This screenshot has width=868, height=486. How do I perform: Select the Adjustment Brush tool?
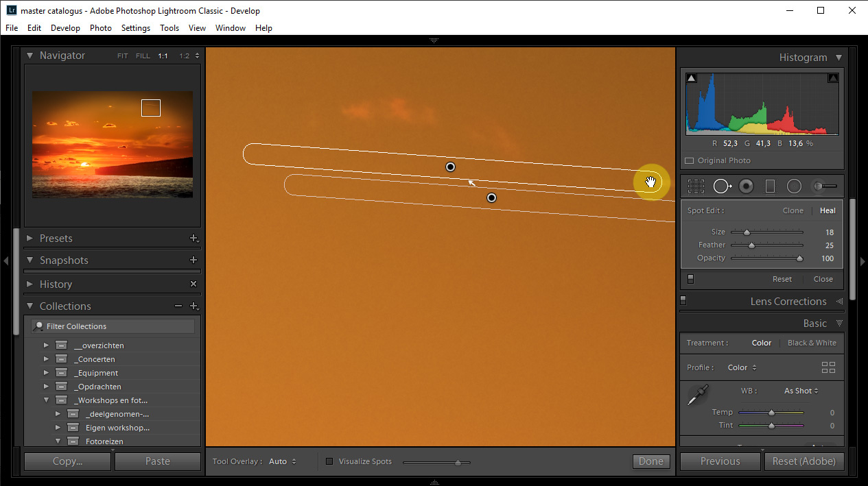(824, 186)
